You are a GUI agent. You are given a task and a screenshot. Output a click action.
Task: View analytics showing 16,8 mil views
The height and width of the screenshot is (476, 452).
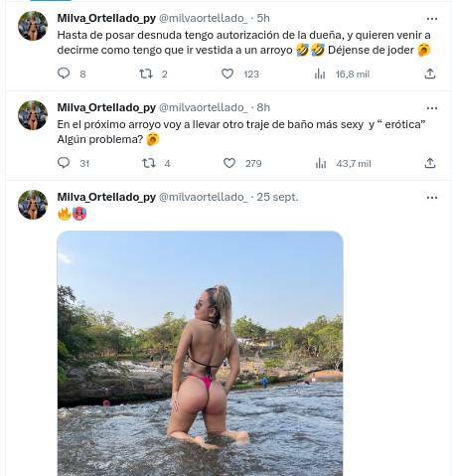[x=320, y=74]
